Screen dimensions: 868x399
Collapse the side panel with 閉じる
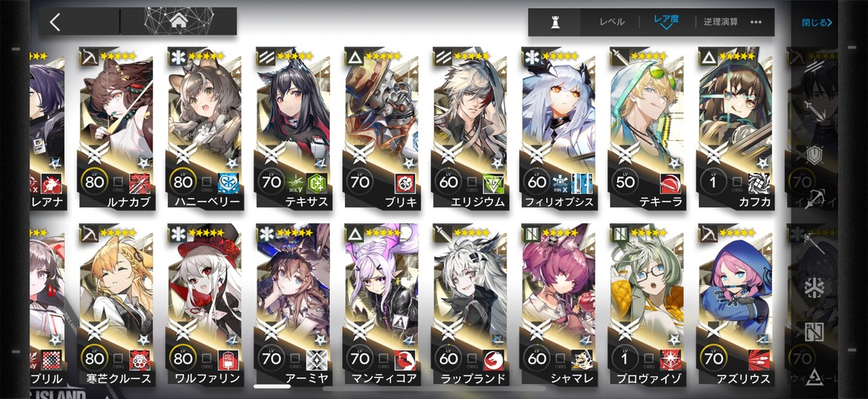click(817, 23)
